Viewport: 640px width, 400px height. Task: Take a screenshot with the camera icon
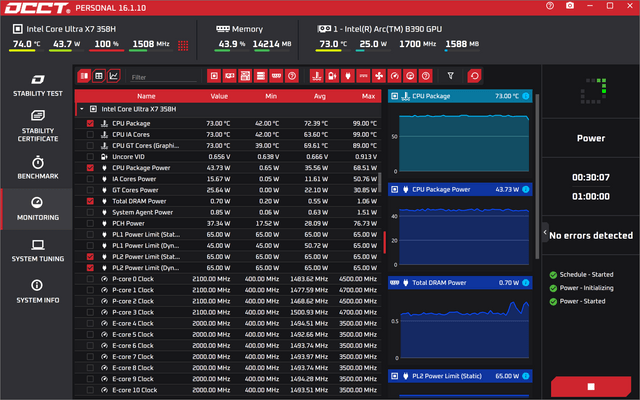[x=570, y=6]
